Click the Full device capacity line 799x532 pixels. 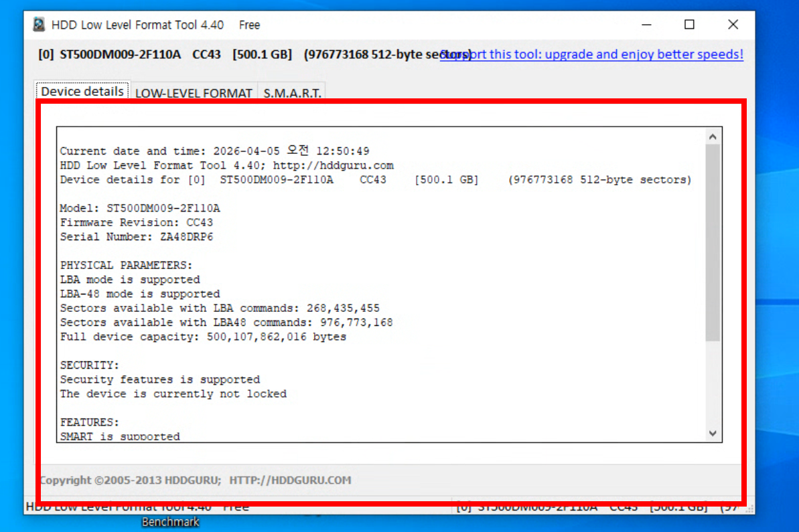[x=203, y=337]
